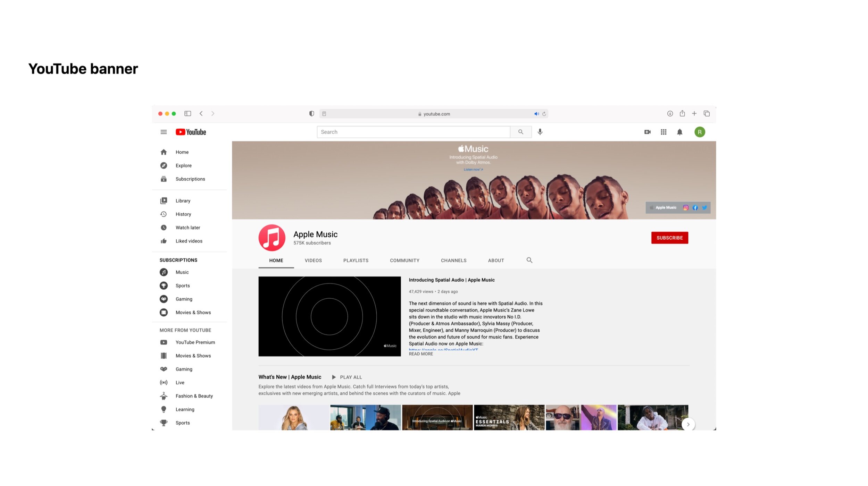Open the Music subscription channel
Screen dimensions: 868x486
[189, 272]
